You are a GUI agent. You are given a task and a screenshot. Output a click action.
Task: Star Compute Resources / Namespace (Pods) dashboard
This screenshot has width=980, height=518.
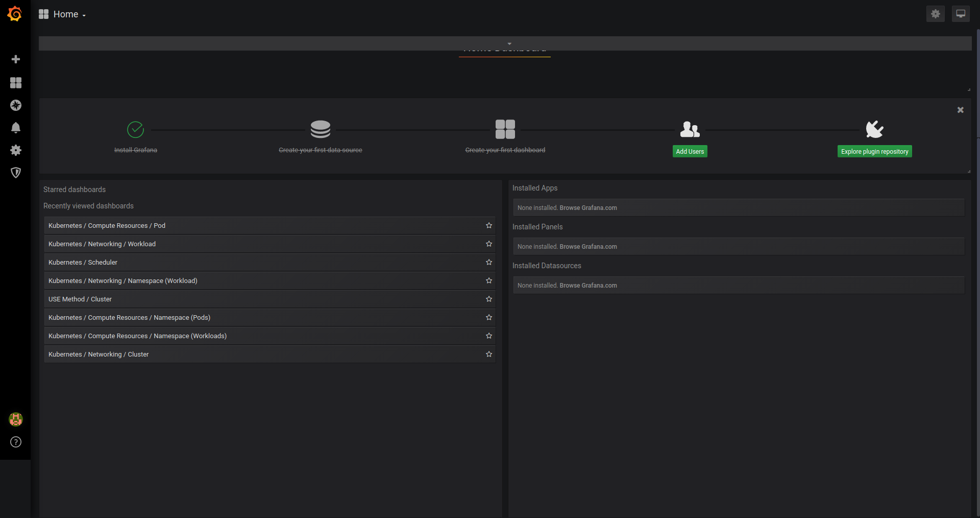489,317
